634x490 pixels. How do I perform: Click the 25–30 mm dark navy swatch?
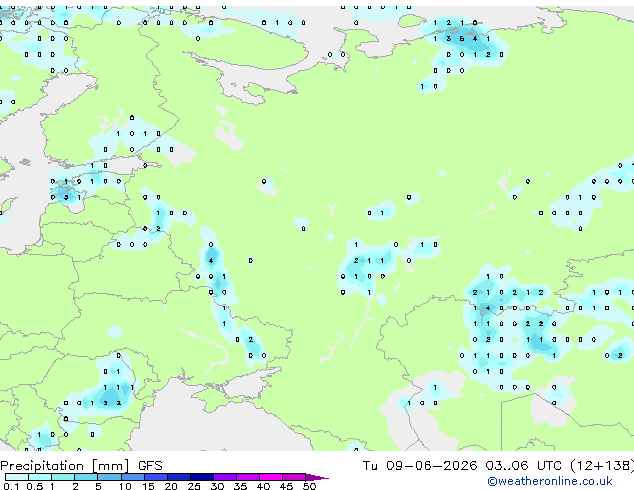pos(202,477)
